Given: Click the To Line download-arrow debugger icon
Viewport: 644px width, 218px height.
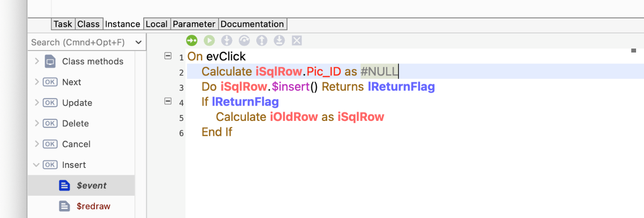Looking at the screenshot, I should tap(279, 41).
